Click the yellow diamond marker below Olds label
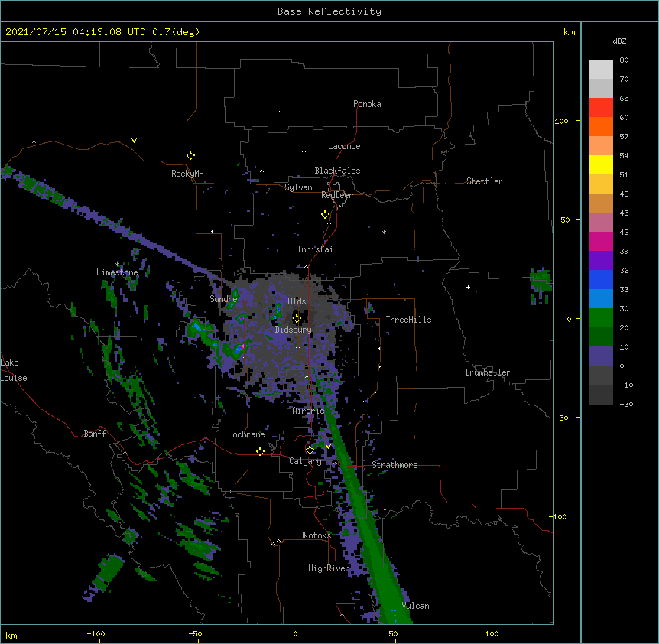 [297, 319]
